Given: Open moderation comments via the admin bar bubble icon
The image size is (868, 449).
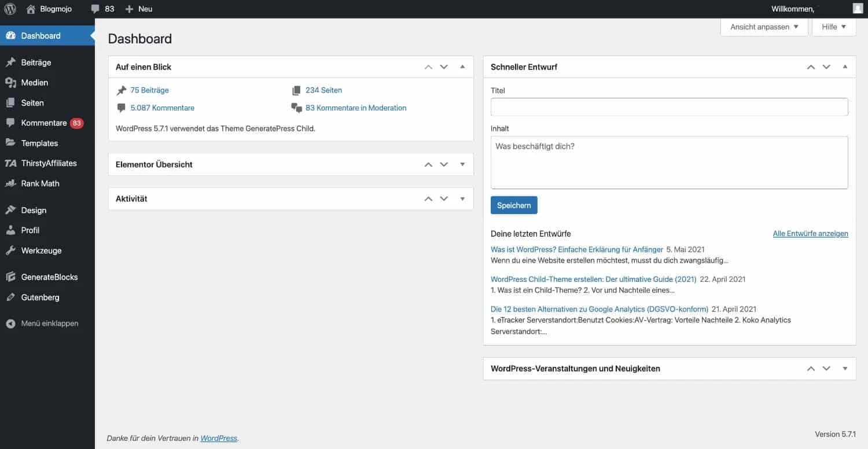Looking at the screenshot, I should point(95,9).
